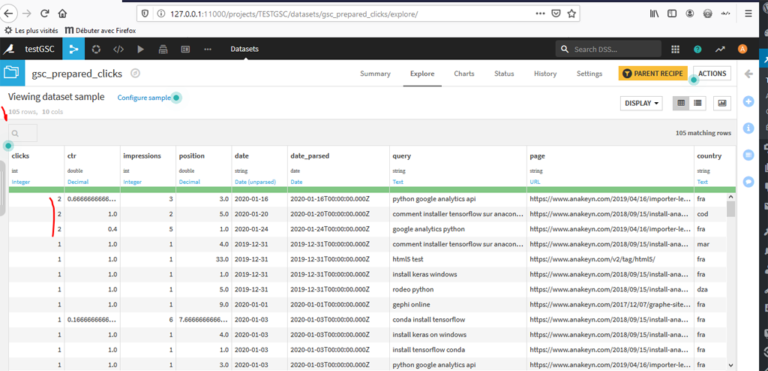Switch to columns list view toggle

pos(697,103)
